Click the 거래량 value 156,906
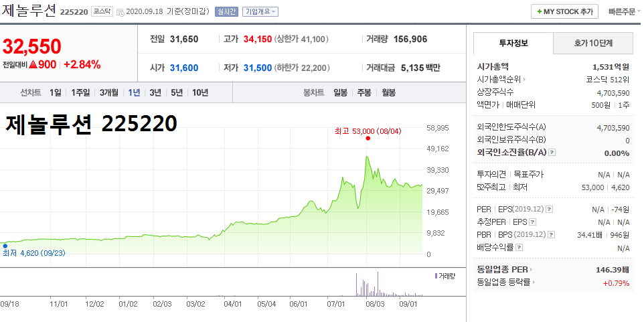The image size is (644, 322). tap(410, 39)
